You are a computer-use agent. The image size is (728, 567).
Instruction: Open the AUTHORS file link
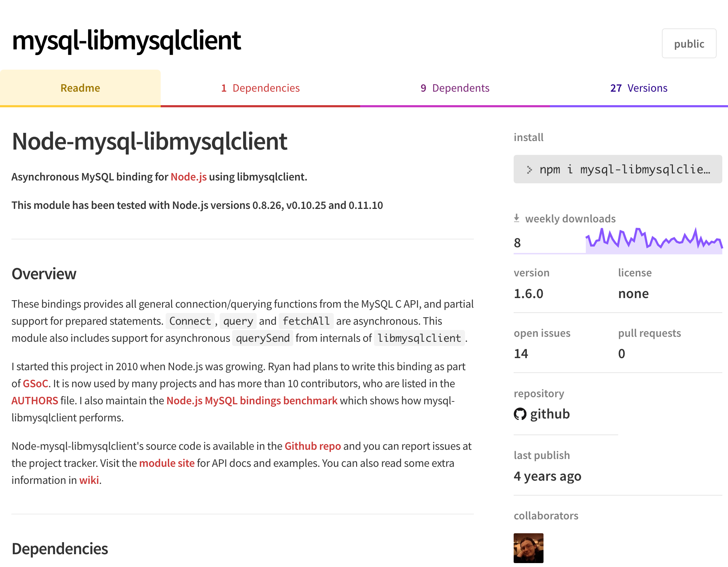tap(34, 400)
